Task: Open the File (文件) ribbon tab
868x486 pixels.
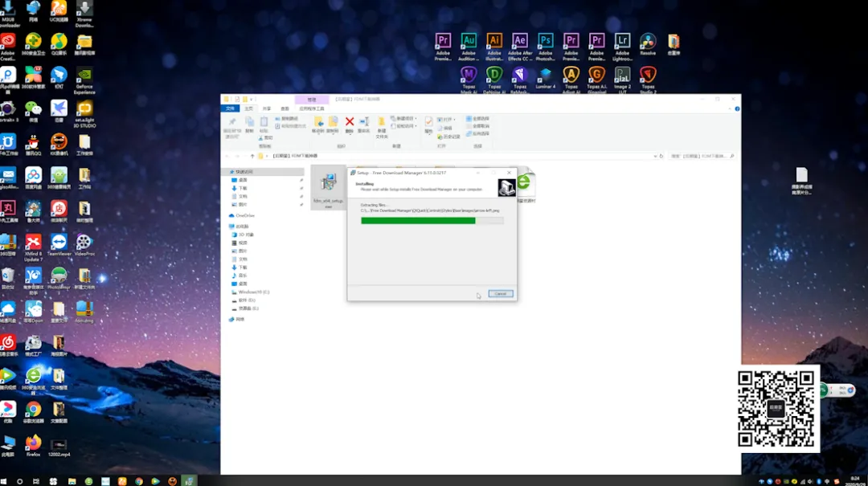Action: click(230, 108)
